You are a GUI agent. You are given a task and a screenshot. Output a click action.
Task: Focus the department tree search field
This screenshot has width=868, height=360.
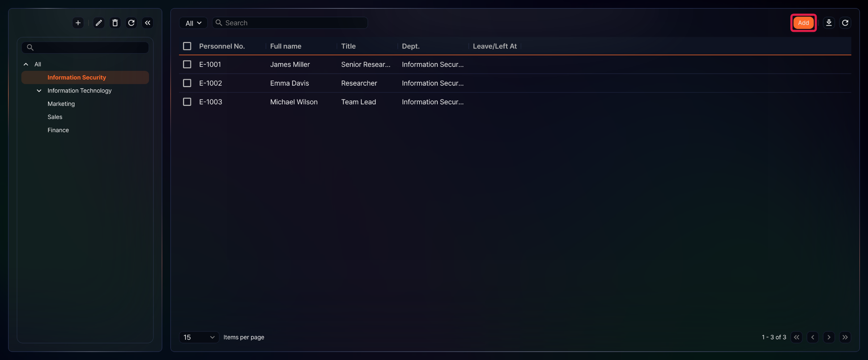(85, 47)
